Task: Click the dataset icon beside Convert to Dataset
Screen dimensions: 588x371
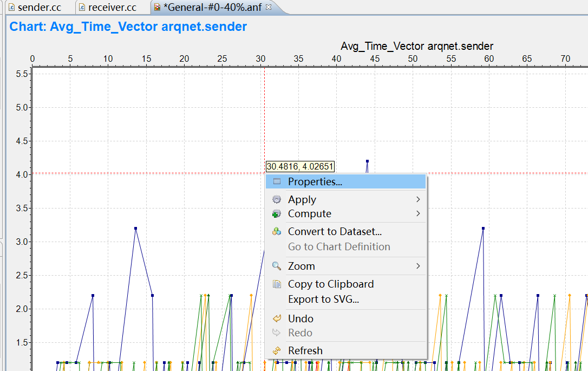Action: (x=277, y=231)
